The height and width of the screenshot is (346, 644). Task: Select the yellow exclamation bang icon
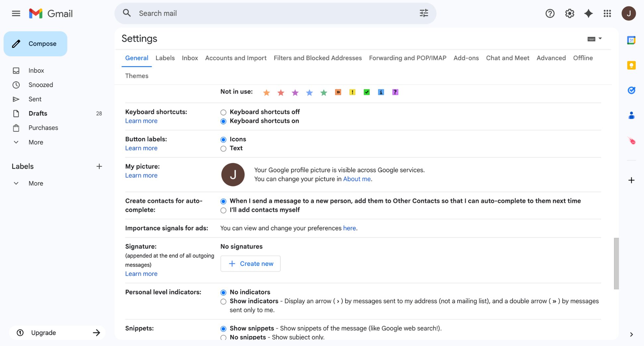pyautogui.click(x=352, y=92)
